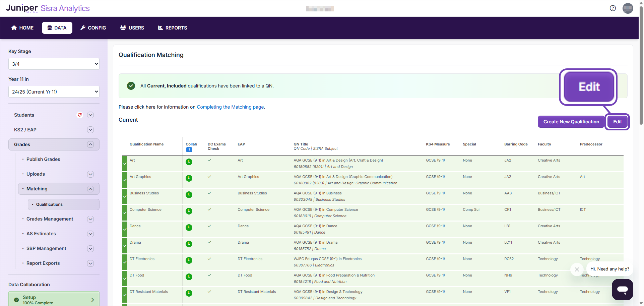Screen dimensions: 644x306
Task: Click the Juniper Sisra Analytics logo
Action: coord(47,8)
